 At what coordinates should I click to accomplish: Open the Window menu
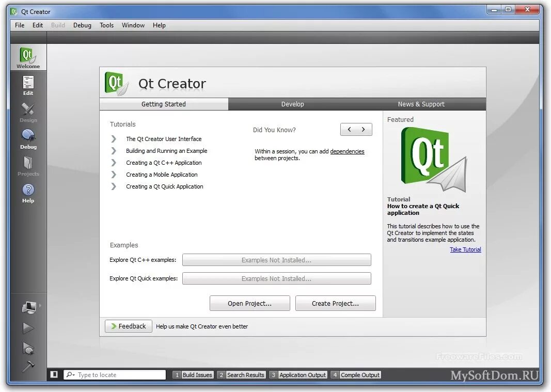pyautogui.click(x=133, y=25)
